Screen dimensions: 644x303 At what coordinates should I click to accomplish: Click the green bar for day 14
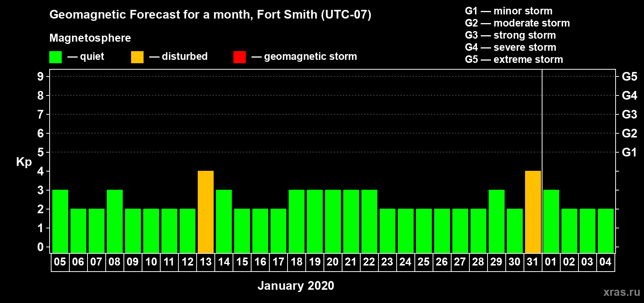224,222
